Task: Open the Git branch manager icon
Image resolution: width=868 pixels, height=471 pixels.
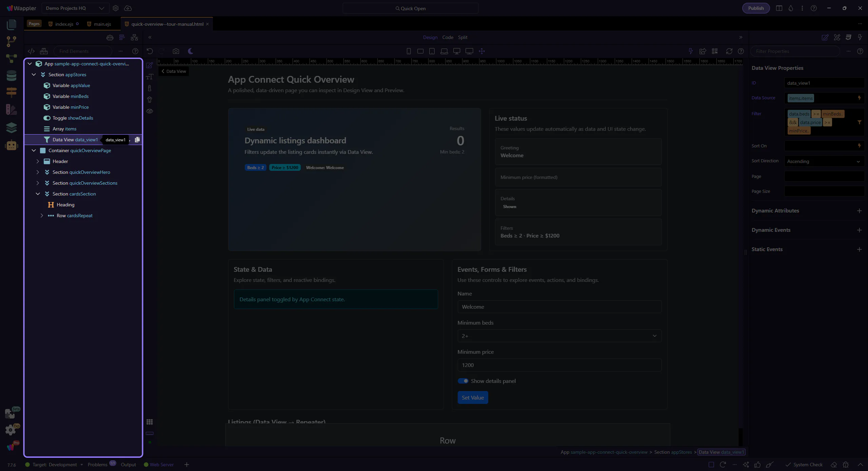Action: coord(11,41)
